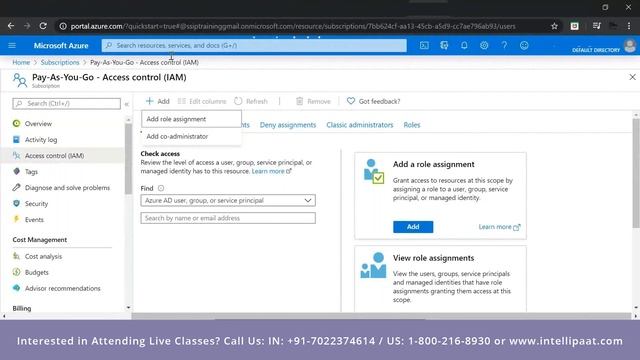Click the Add toolbar button
This screenshot has width=640, height=360.
pyautogui.click(x=158, y=101)
